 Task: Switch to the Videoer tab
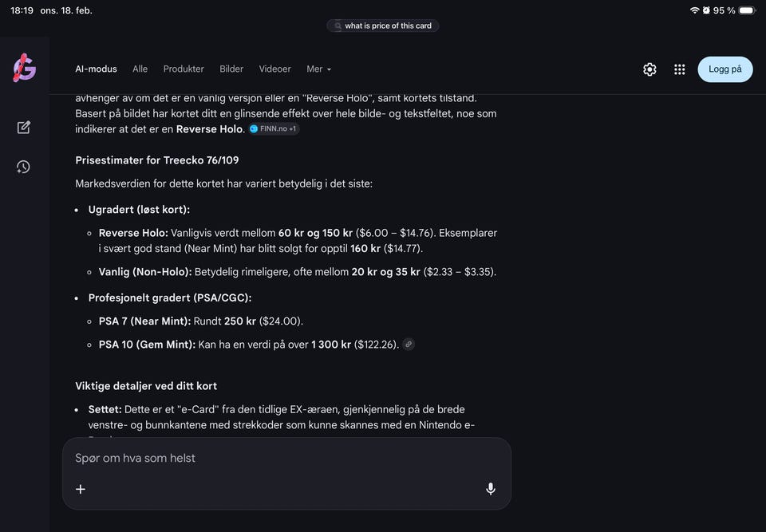pyautogui.click(x=274, y=69)
